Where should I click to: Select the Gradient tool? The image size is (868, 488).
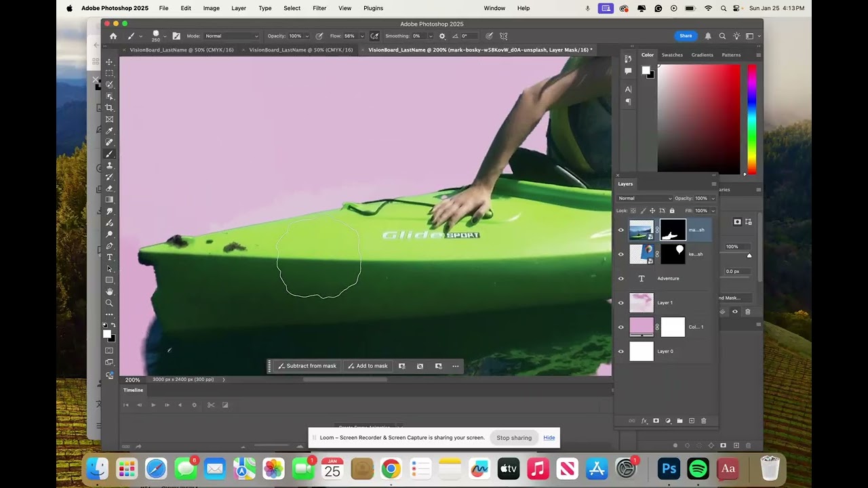(x=109, y=200)
